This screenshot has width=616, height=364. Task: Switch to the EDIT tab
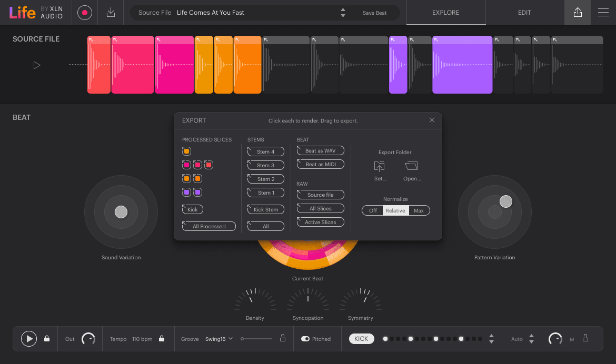tap(524, 12)
